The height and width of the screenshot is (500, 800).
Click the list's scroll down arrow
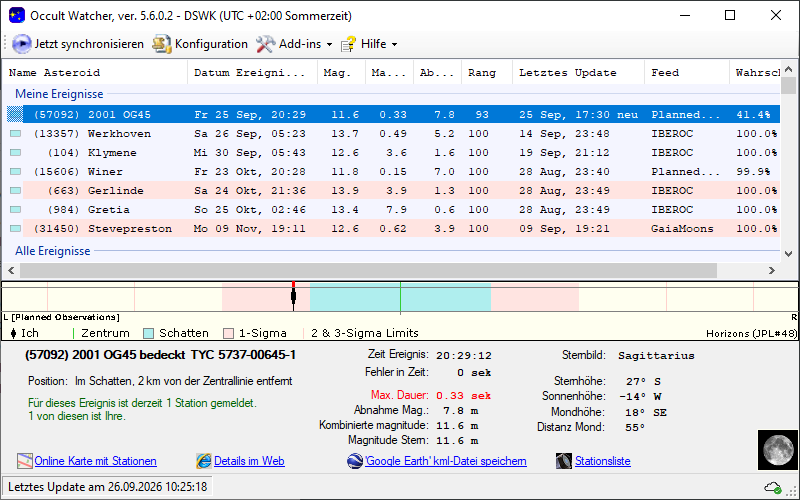pos(788,254)
